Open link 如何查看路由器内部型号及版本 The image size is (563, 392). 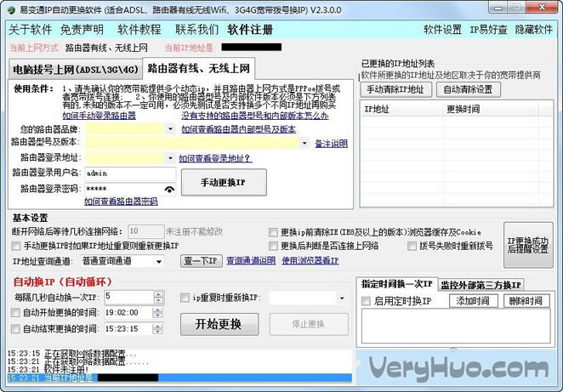(239, 129)
